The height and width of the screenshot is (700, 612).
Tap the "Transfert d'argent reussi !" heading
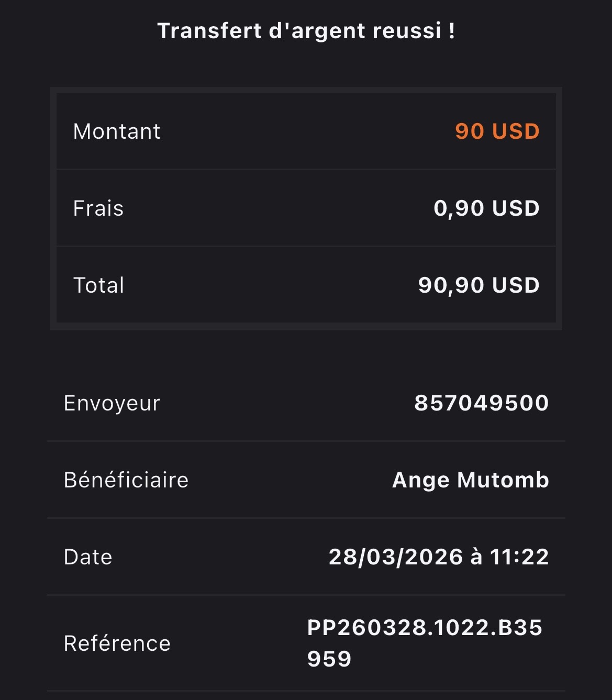tap(306, 31)
